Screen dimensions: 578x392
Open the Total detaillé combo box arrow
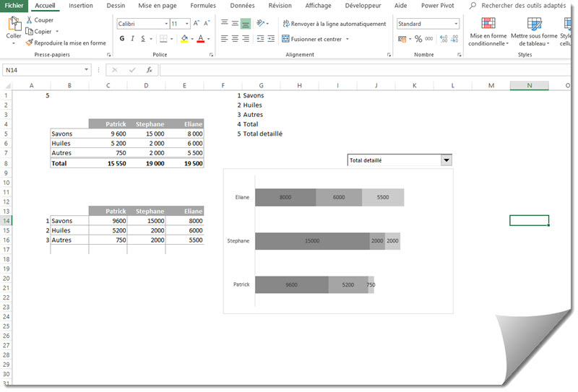pos(447,160)
